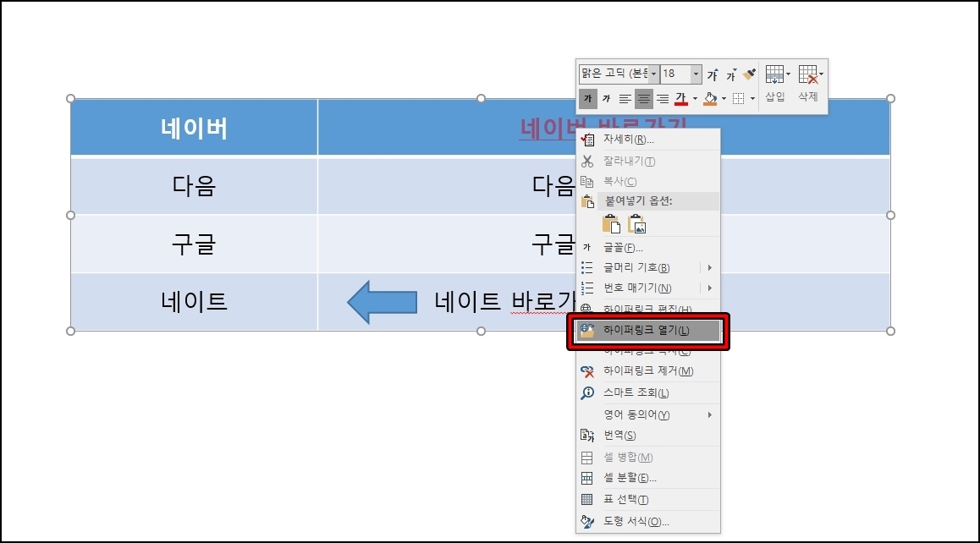Click the 잘라내기 scissors icon
Viewport: 980px width, 543px height.
tap(586, 162)
